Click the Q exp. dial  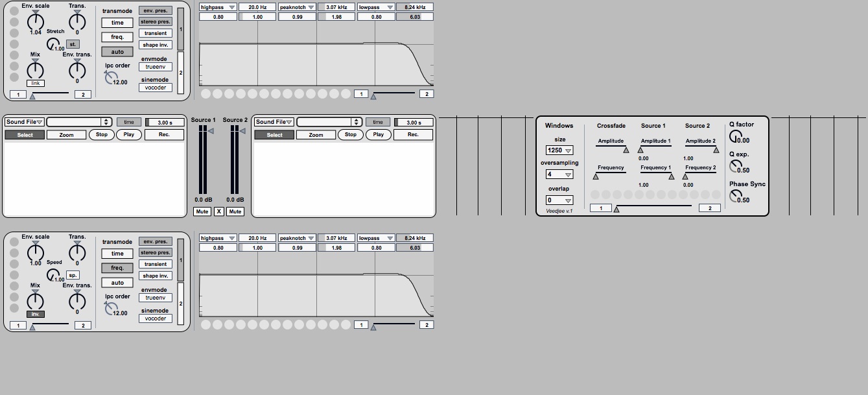pos(736,166)
